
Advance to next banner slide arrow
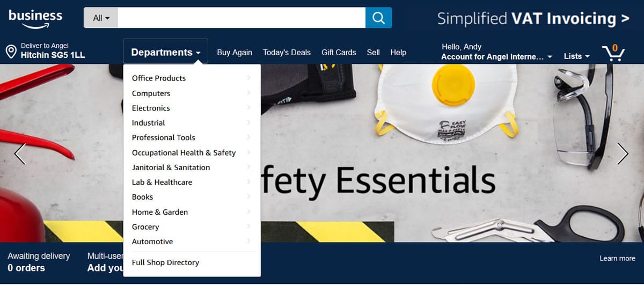point(623,154)
